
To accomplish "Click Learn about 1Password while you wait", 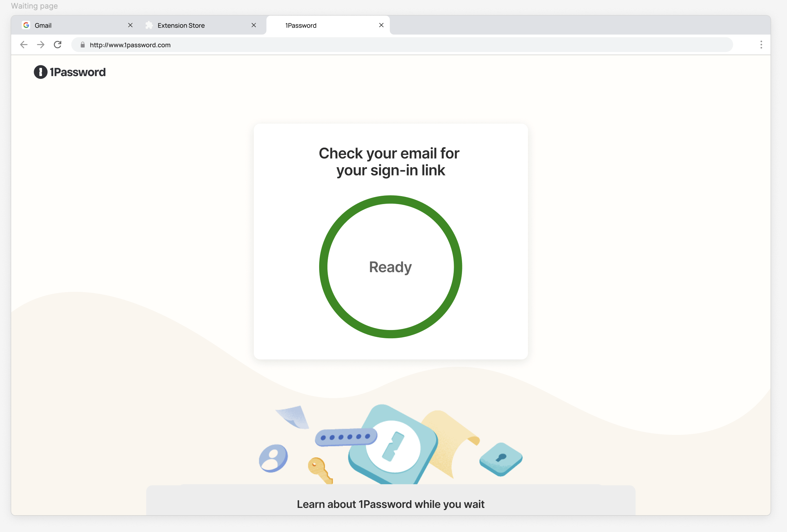I will tap(390, 504).
